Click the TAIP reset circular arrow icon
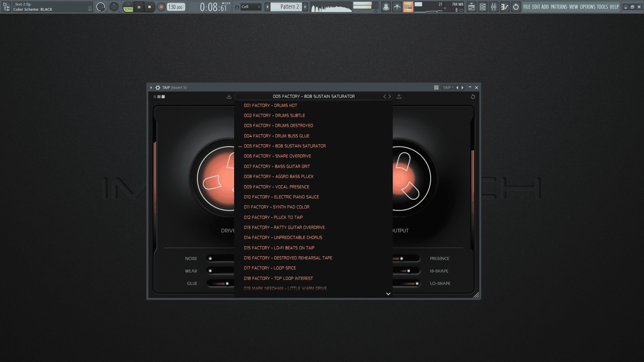 pos(473,97)
